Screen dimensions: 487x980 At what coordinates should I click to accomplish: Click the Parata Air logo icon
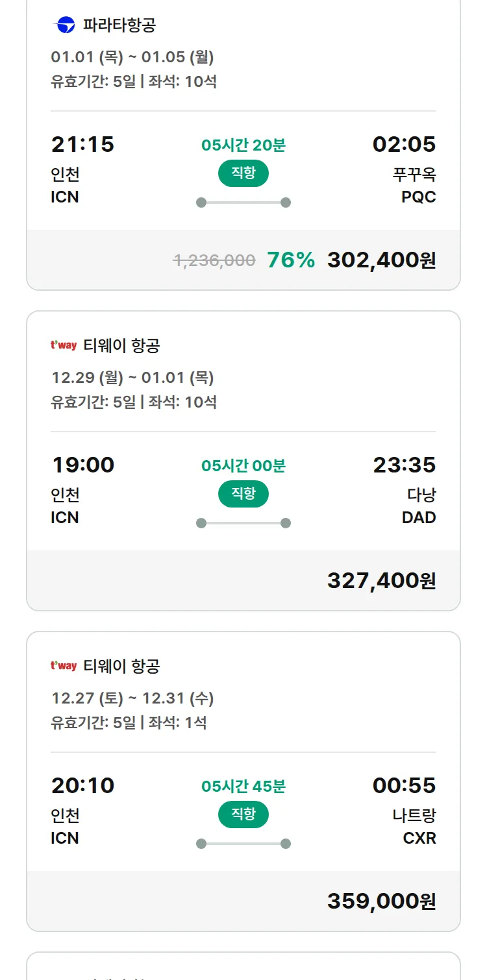point(64,25)
